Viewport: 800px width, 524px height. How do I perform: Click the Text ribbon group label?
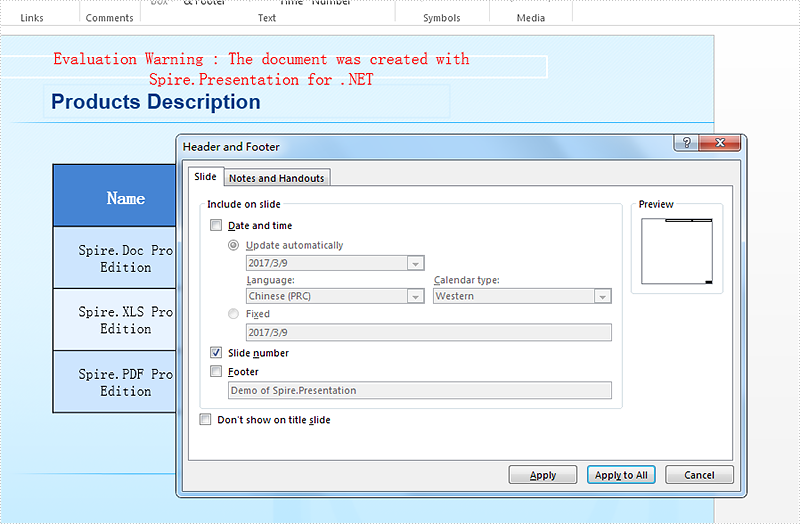[267, 18]
